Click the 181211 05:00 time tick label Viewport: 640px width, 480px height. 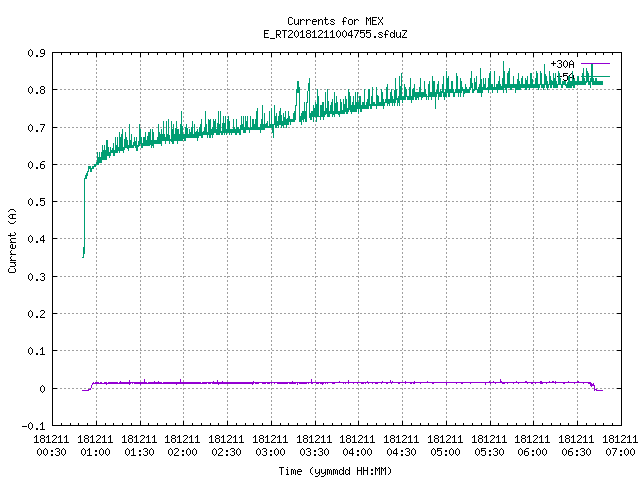point(445,446)
